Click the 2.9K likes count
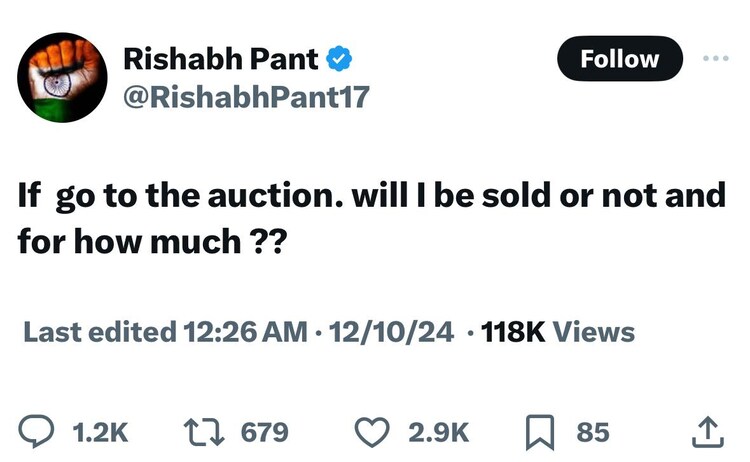Viewport: 750px width, 462px height. point(439,432)
